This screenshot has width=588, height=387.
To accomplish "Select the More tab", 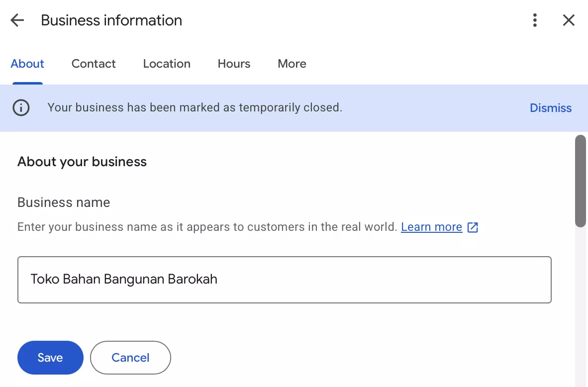I will tap(292, 64).
